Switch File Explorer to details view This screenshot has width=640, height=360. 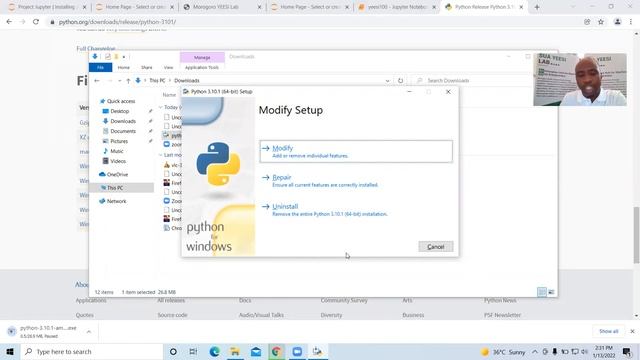coord(542,292)
